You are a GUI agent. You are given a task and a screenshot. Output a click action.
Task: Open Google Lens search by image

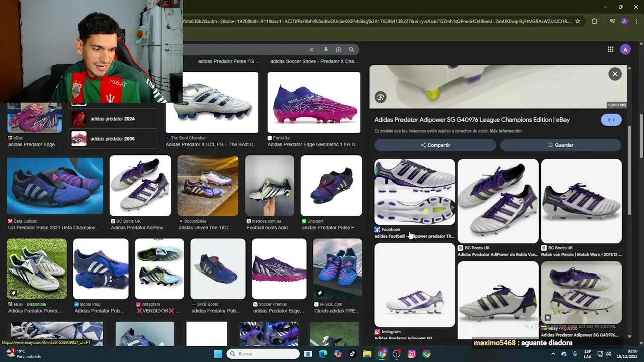coord(338,49)
